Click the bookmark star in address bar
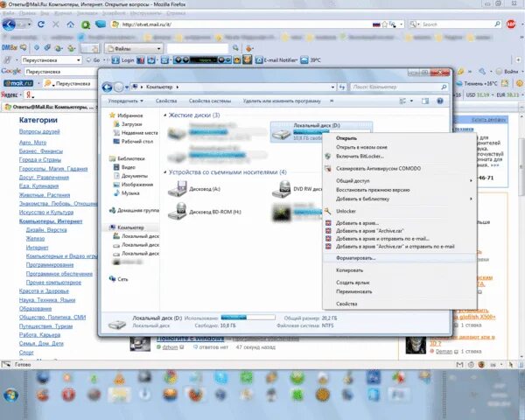Screen dimensions: 525x420 pyautogui.click(x=385, y=24)
